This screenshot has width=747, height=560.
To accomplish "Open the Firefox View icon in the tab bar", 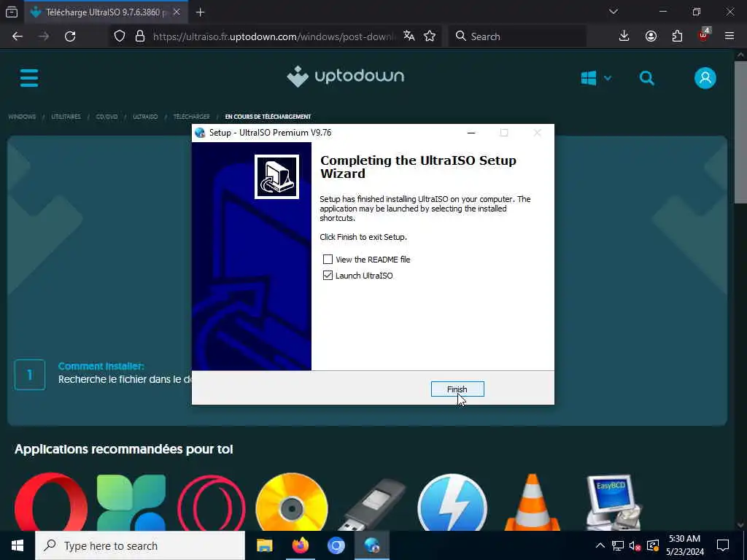I will [12, 12].
